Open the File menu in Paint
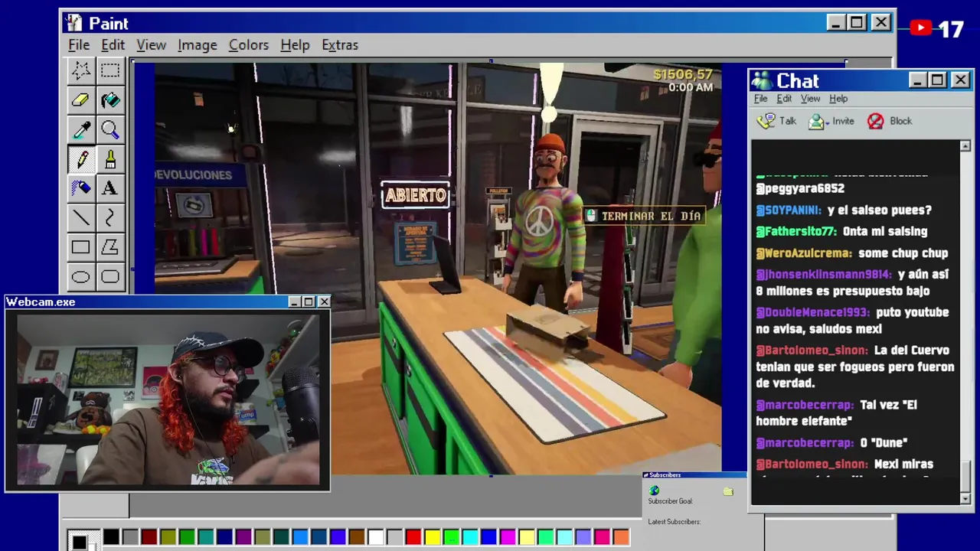Screen dimensions: 980x551 point(79,45)
